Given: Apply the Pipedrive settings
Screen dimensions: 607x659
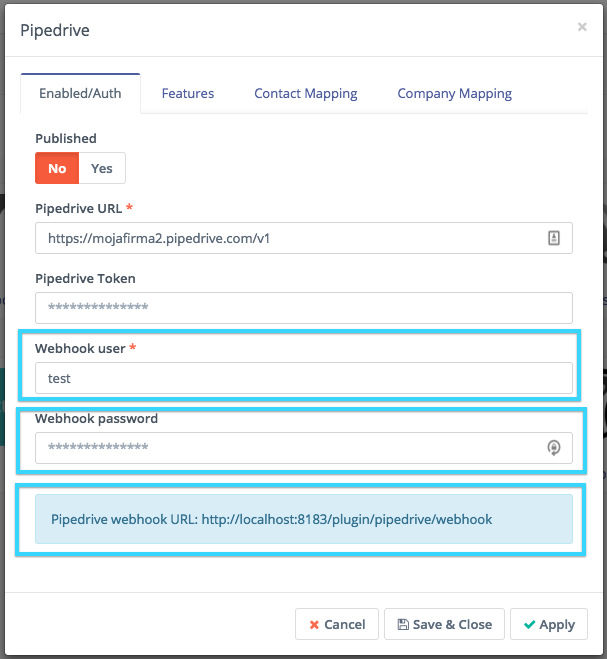Looking at the screenshot, I should tap(549, 624).
